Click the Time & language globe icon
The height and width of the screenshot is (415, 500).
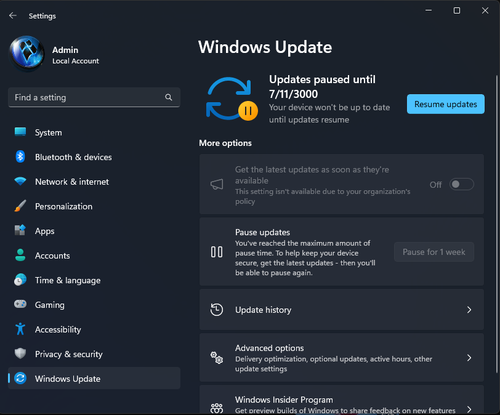[20, 280]
